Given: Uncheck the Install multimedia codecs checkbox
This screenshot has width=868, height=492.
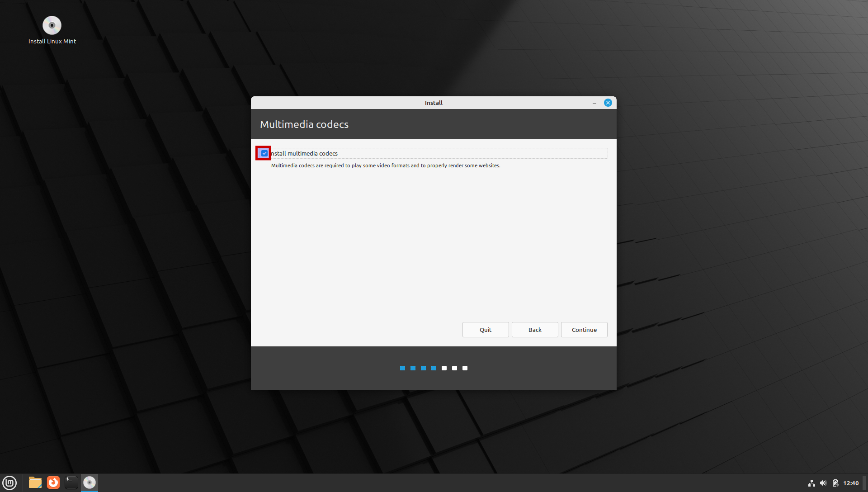Looking at the screenshot, I should [264, 153].
